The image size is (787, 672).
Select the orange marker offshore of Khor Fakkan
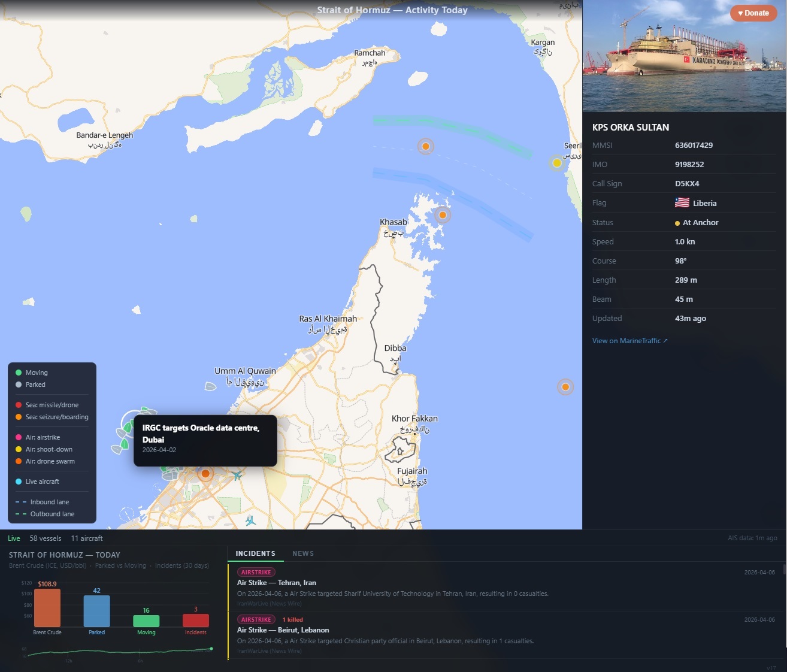(x=565, y=387)
